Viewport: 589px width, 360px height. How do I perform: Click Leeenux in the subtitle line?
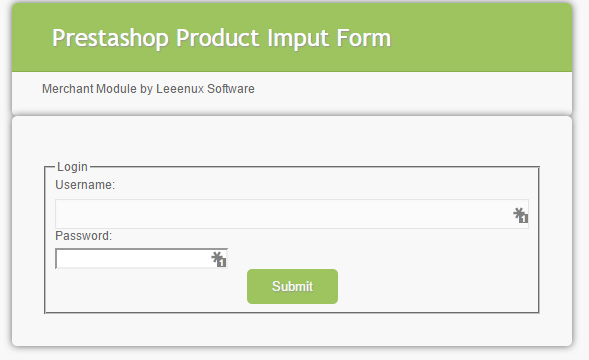coord(180,89)
